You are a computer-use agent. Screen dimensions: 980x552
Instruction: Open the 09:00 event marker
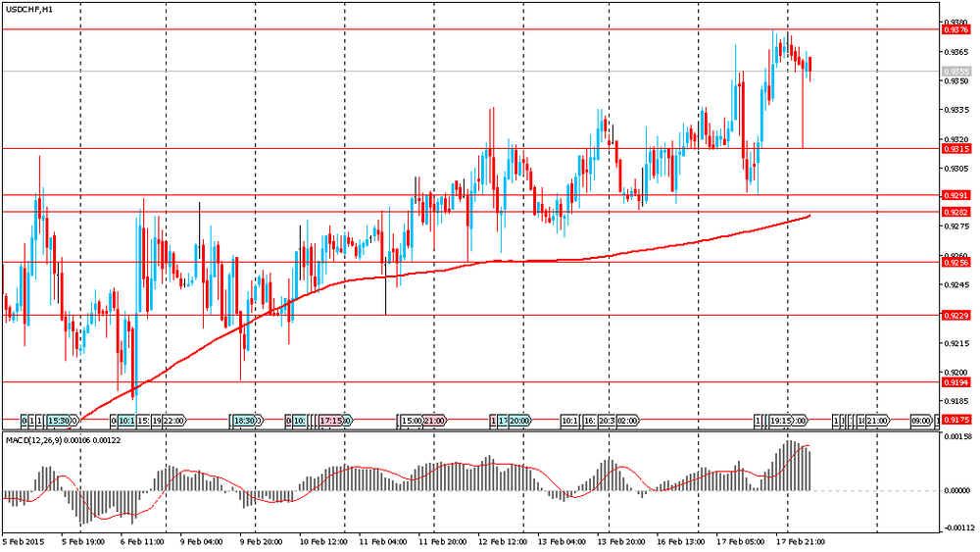click(x=920, y=421)
